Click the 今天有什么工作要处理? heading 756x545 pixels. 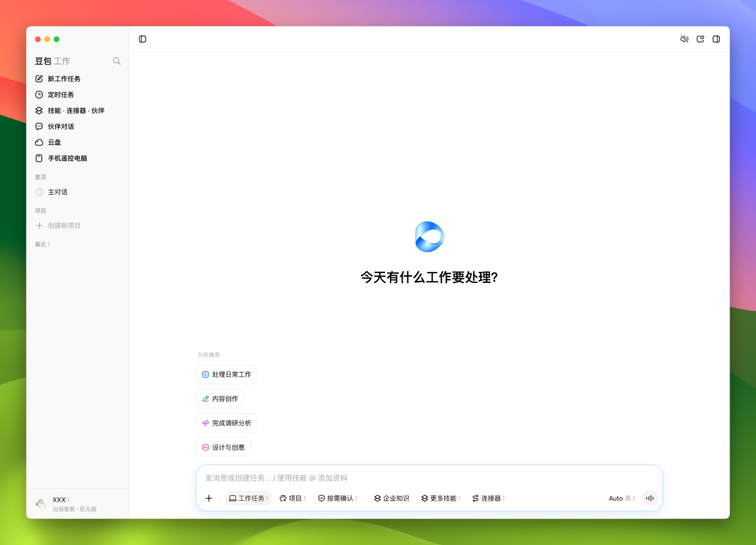pos(429,277)
